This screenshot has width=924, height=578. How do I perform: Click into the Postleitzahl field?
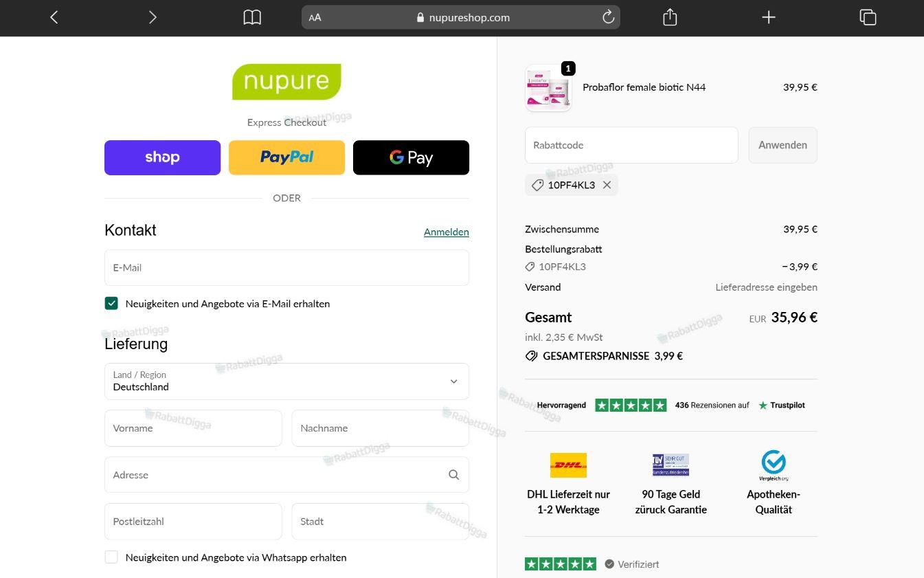[193, 522]
